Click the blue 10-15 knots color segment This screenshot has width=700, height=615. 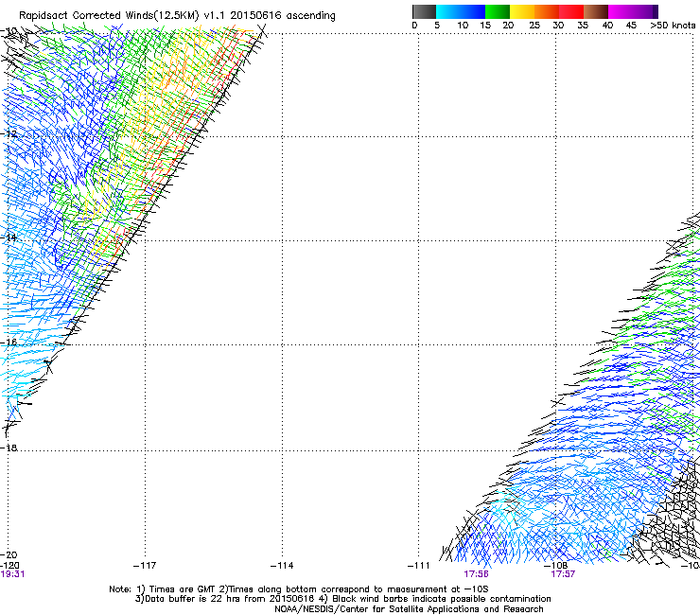click(x=473, y=11)
